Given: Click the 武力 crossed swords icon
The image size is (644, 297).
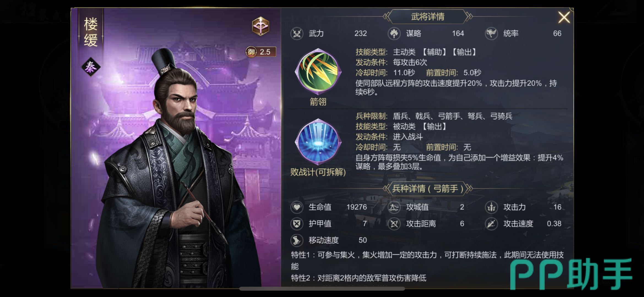Looking at the screenshot, I should click(x=297, y=34).
